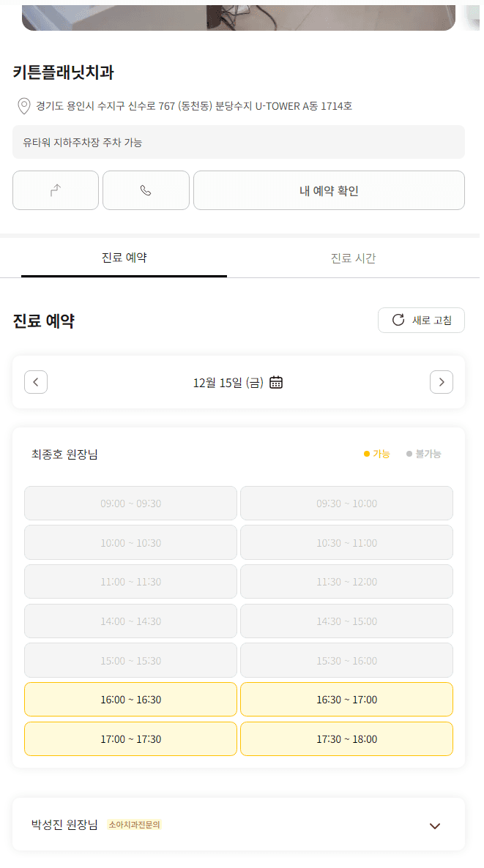Click the 소아치과전문의 badge
Screen dimensions: 484x868
coord(135,825)
